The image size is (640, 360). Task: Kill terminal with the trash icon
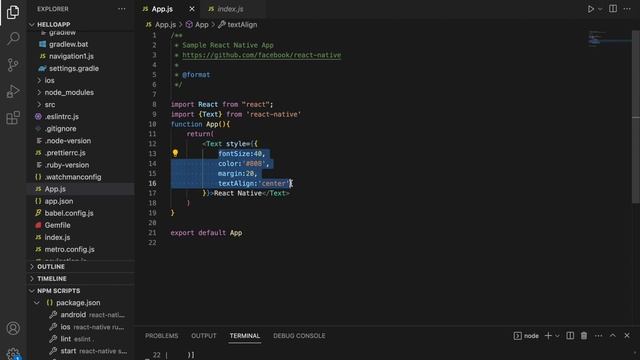pos(584,336)
